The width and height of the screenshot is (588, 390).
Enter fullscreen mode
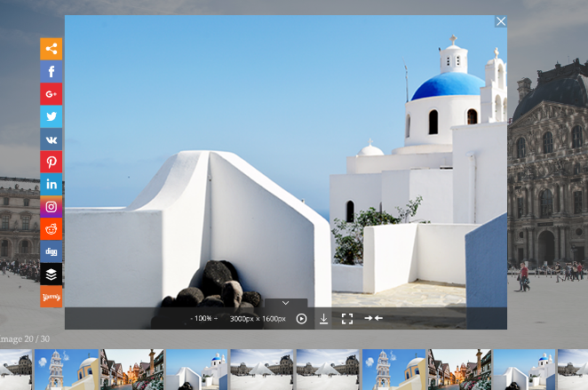347,319
